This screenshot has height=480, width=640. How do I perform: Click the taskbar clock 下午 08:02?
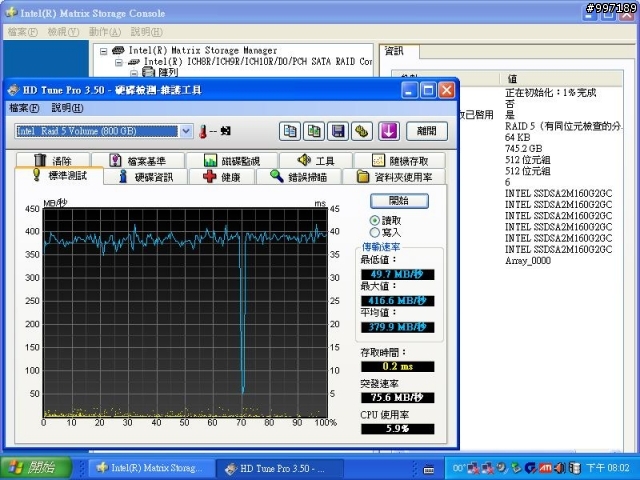(608, 468)
